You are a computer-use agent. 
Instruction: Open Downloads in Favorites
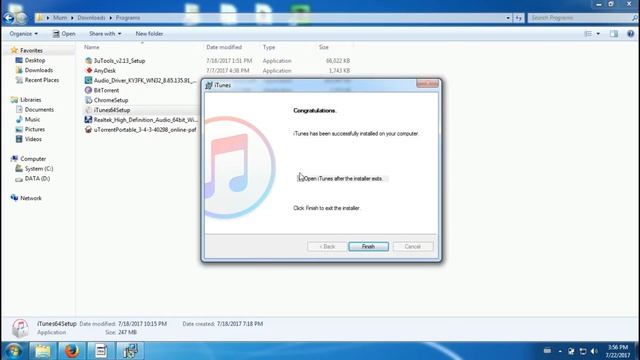click(x=38, y=70)
